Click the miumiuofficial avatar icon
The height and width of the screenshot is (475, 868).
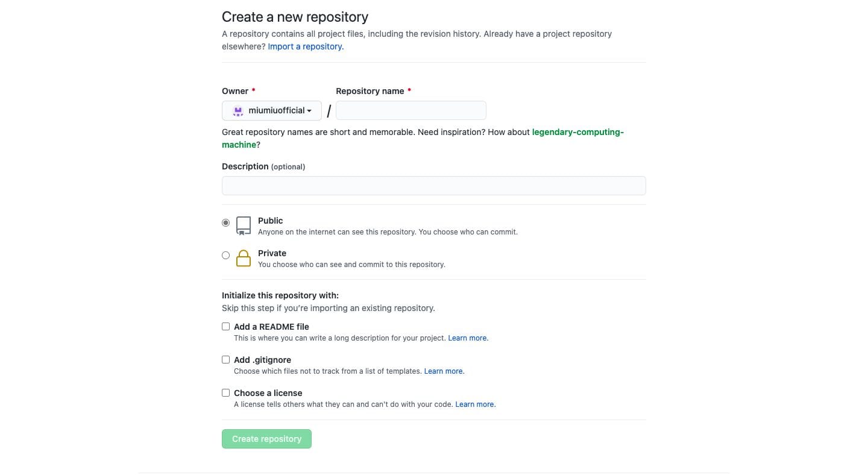pos(238,111)
